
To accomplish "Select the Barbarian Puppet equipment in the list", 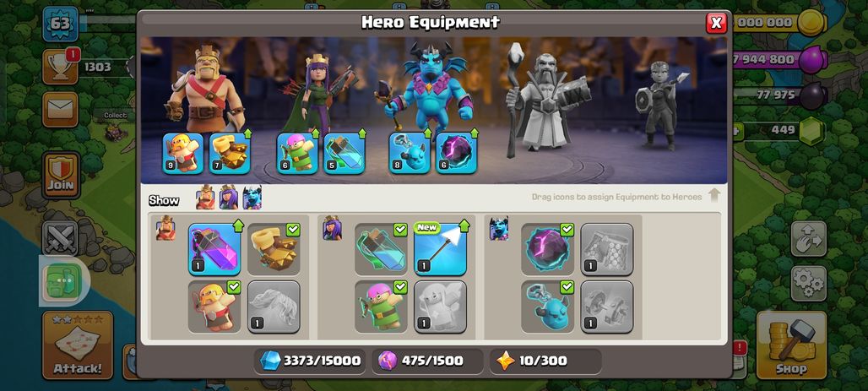I will [214, 307].
